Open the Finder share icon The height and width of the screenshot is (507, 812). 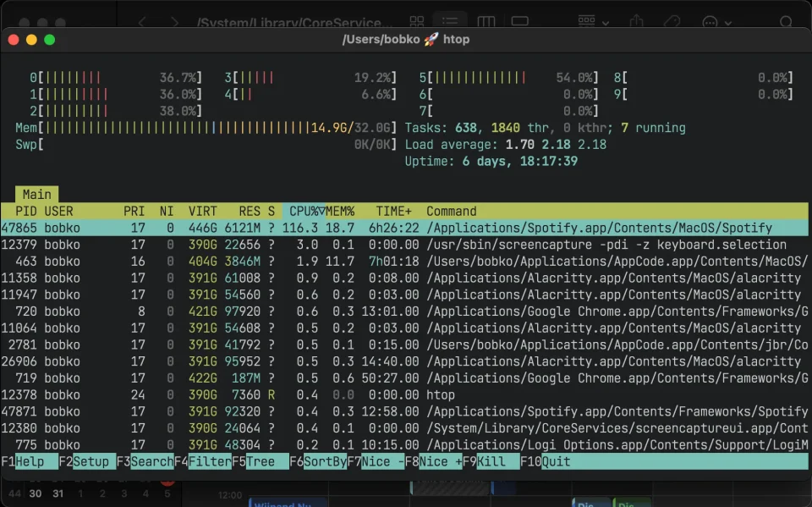(636, 21)
